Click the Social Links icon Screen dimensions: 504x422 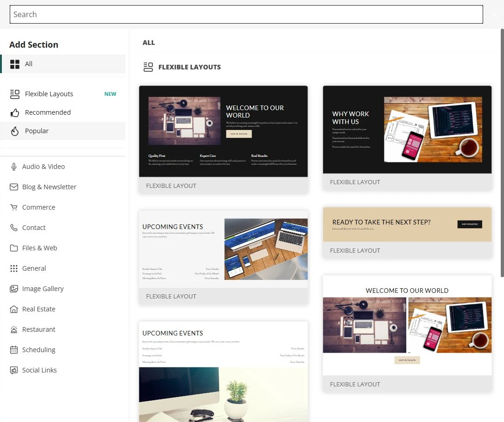(14, 370)
